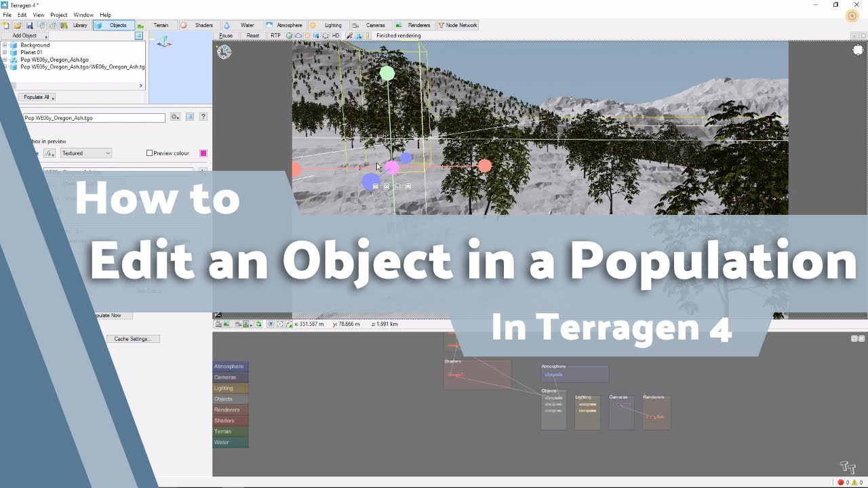Image resolution: width=868 pixels, height=488 pixels.
Task: Expand the Planet 01 tree node
Action: [x=5, y=52]
